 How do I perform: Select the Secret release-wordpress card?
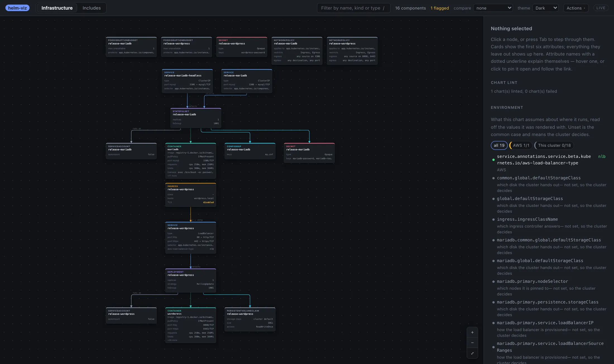pos(241,47)
